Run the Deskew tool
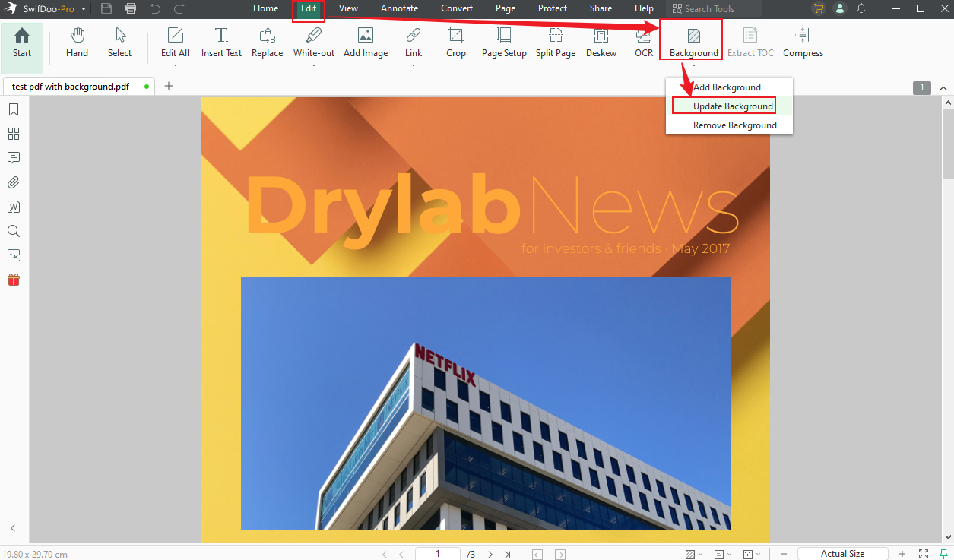The image size is (954, 560). (601, 43)
